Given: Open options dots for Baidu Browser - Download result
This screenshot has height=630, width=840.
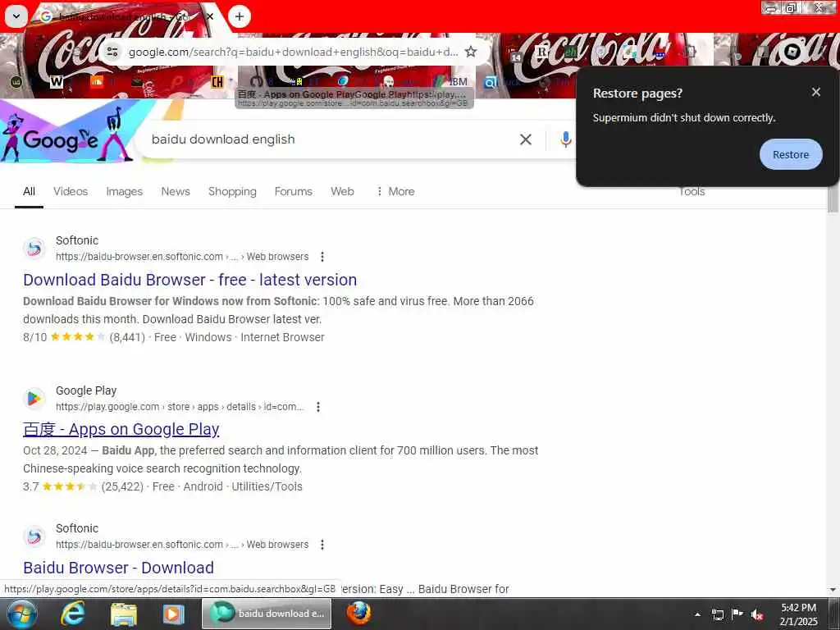Looking at the screenshot, I should 322,545.
